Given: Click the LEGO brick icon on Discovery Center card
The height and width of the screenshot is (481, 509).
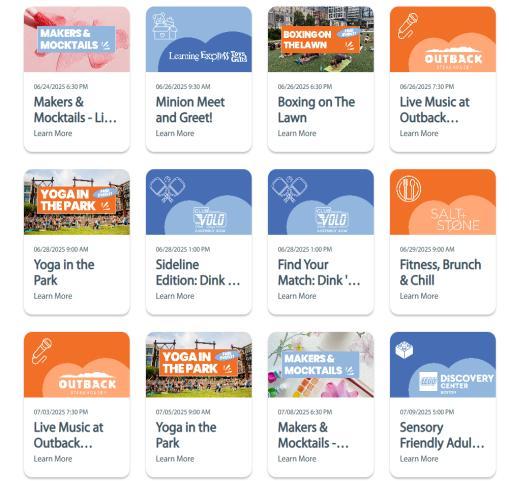Looking at the screenshot, I should pos(404,350).
